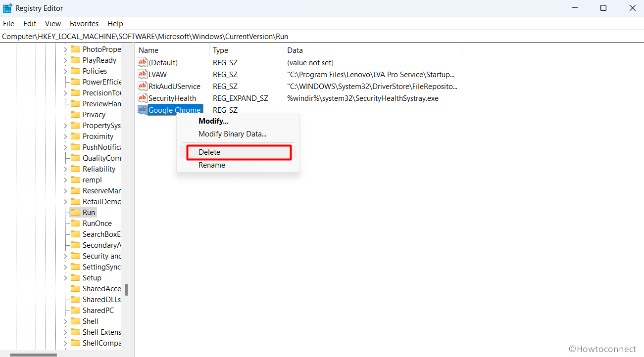This screenshot has height=357, width=644.
Task: Click the LVAW string value icon
Action: coord(143,74)
